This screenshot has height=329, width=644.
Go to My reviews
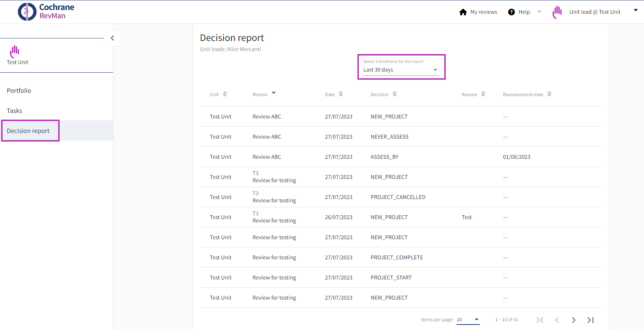(483, 12)
